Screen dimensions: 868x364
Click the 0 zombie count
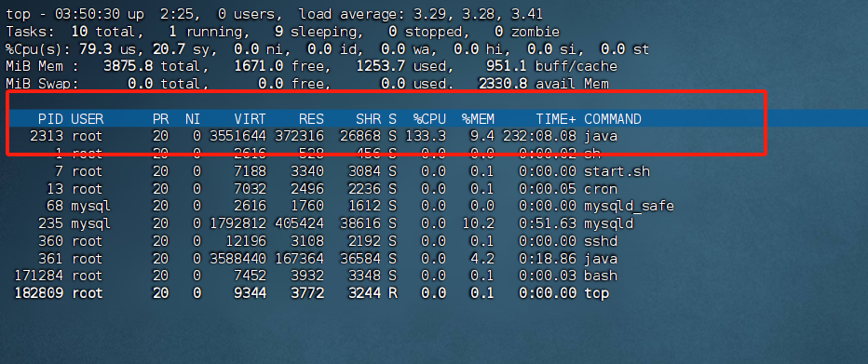[x=527, y=33]
